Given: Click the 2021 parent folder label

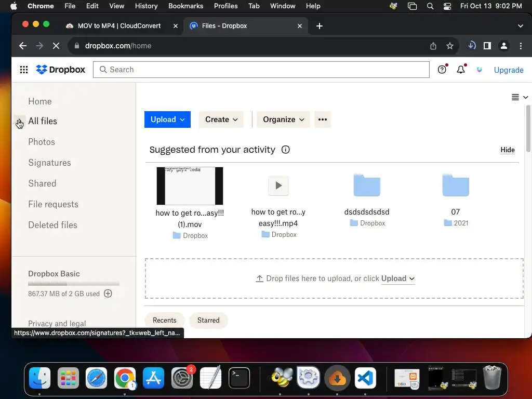Looking at the screenshot, I should (x=456, y=223).
